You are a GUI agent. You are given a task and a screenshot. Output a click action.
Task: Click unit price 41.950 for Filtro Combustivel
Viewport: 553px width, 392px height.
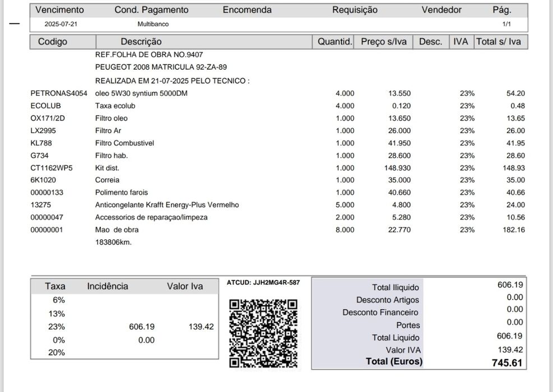tap(399, 143)
